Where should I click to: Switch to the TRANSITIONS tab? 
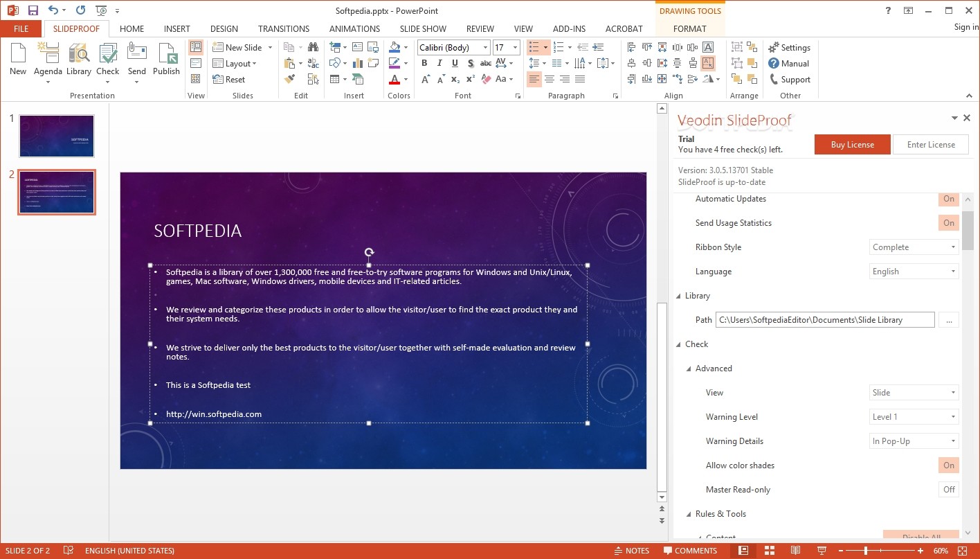(284, 29)
